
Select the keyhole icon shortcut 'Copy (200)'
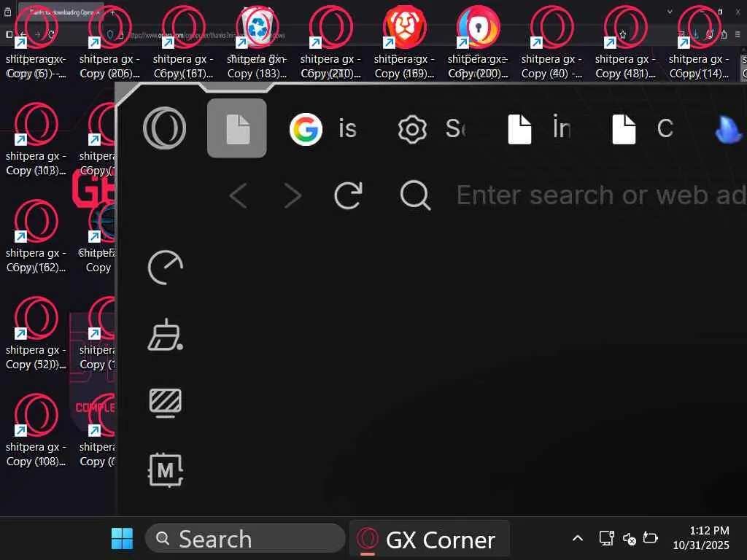pos(479,42)
